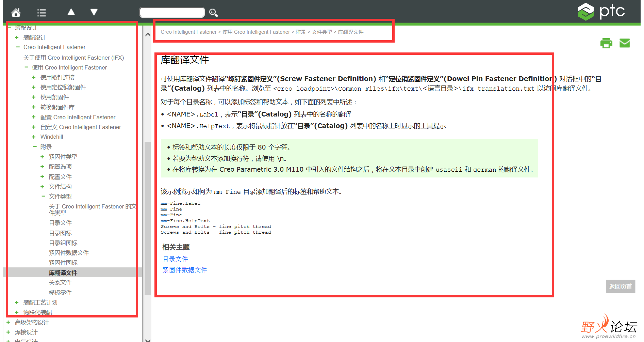
Task: Go to next topic with down arrow
Action: [94, 12]
